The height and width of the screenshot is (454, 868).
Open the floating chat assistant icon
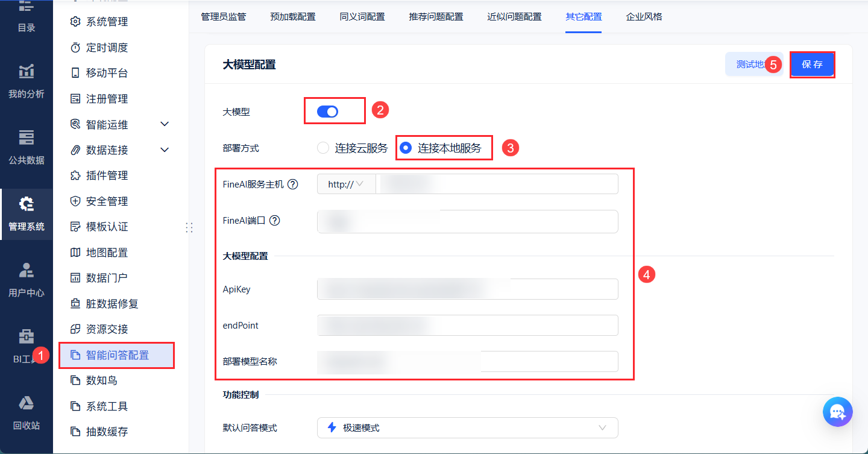pyautogui.click(x=838, y=412)
